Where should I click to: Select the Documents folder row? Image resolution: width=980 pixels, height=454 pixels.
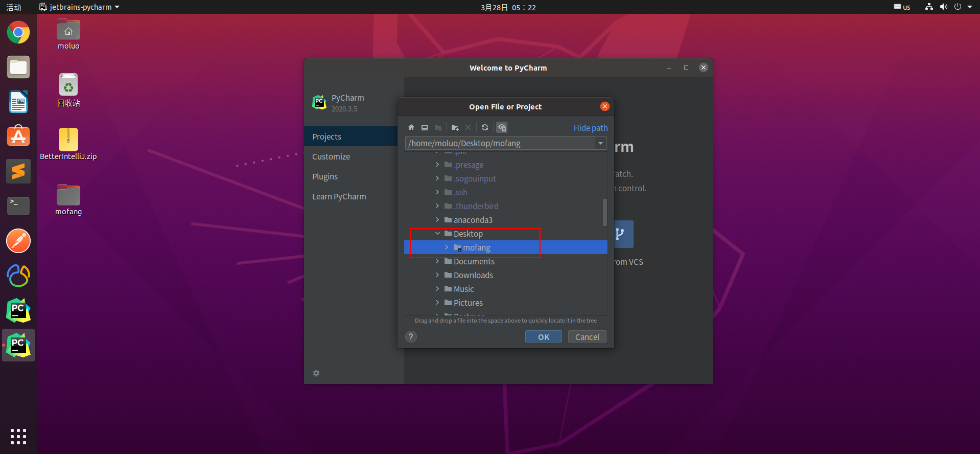pos(506,261)
